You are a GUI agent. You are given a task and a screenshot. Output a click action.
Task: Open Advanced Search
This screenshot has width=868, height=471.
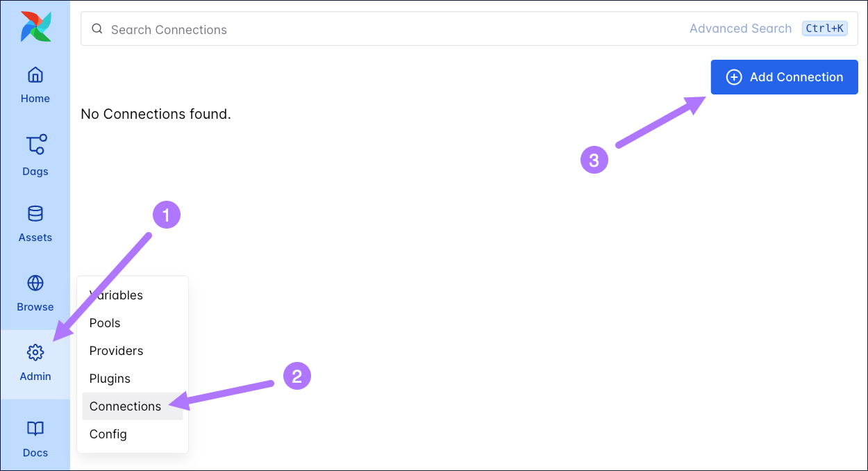[740, 28]
